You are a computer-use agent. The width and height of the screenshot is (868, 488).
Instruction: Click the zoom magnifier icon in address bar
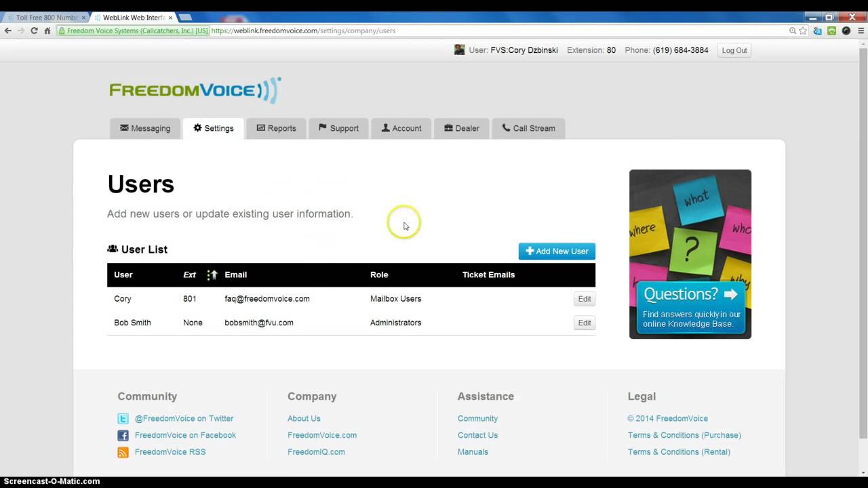pyautogui.click(x=793, y=30)
